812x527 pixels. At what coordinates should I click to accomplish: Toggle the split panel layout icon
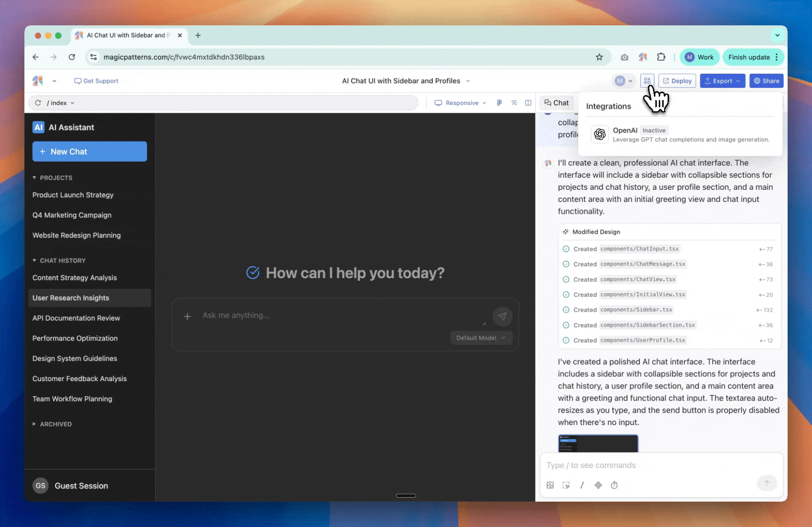point(528,103)
